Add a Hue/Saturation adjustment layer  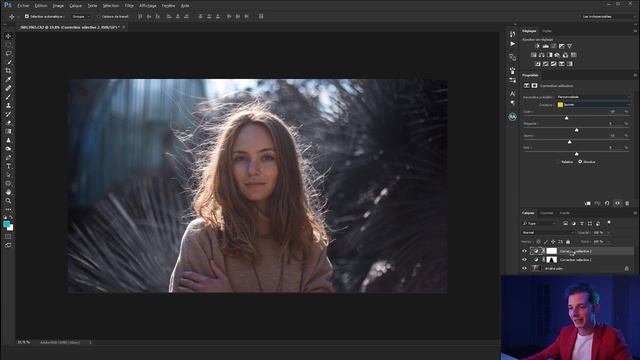(533, 55)
